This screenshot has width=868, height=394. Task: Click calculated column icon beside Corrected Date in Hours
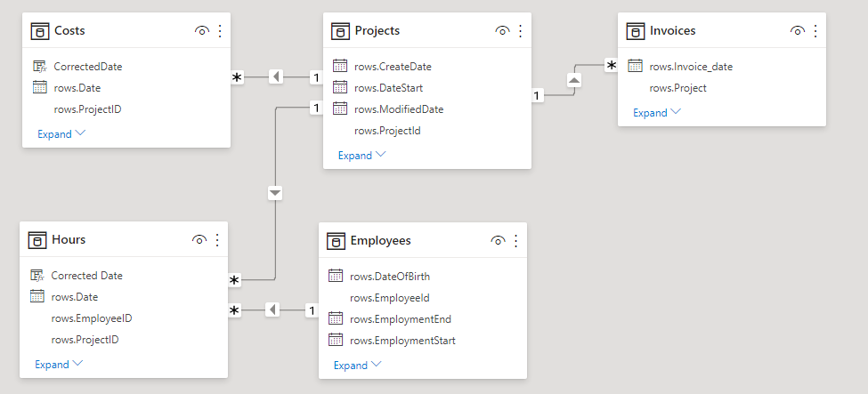click(37, 275)
